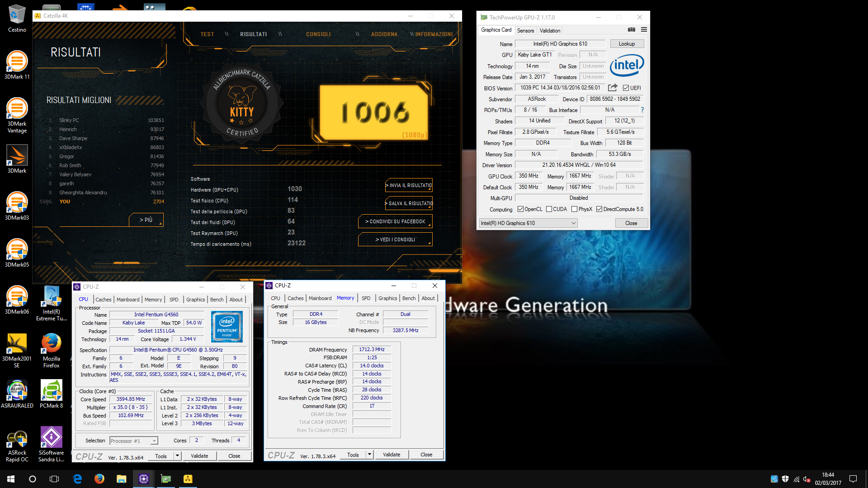Click the taskbar clock showing 18:44
Viewport: 868px width, 488px height.
828,479
